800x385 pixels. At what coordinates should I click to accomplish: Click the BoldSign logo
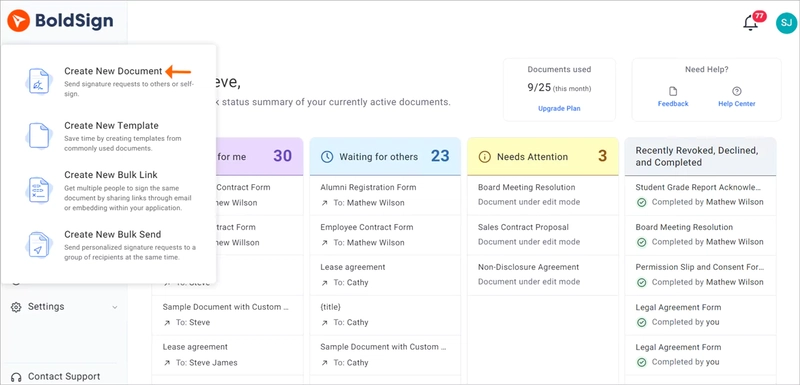click(60, 21)
